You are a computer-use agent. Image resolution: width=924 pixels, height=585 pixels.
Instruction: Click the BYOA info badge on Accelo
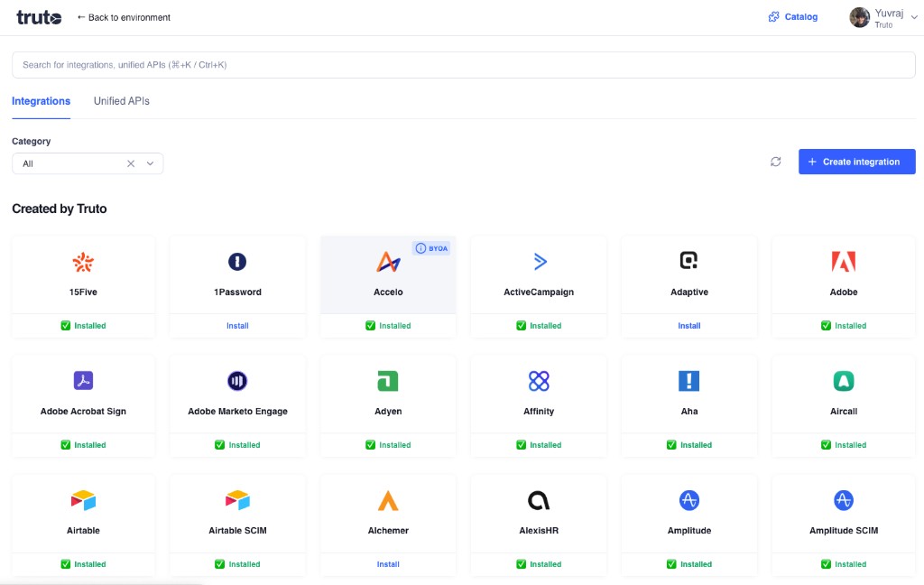click(x=430, y=248)
